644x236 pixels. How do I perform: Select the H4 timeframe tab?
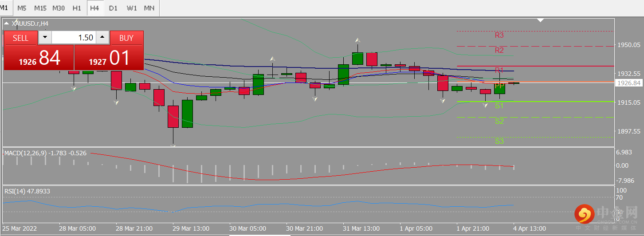(x=95, y=8)
